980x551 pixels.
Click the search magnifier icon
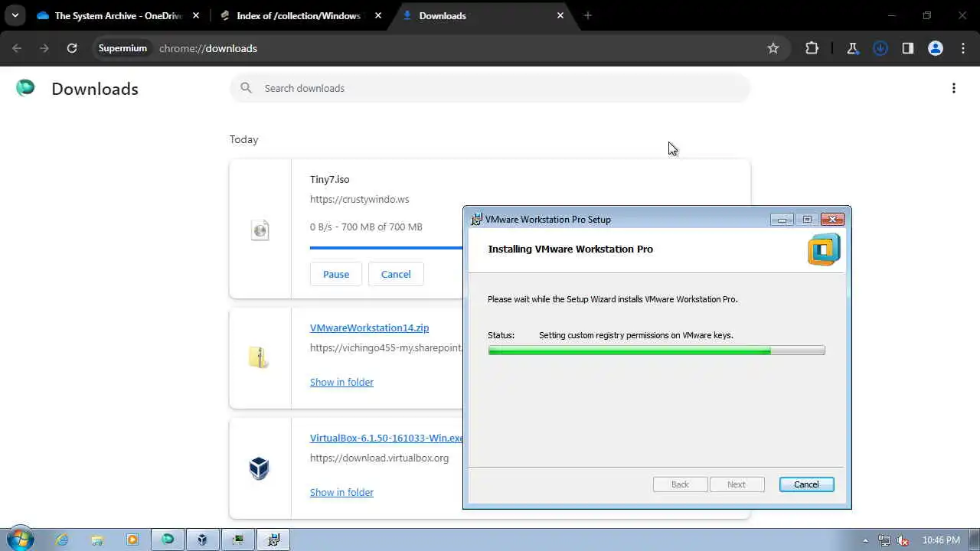click(x=246, y=88)
